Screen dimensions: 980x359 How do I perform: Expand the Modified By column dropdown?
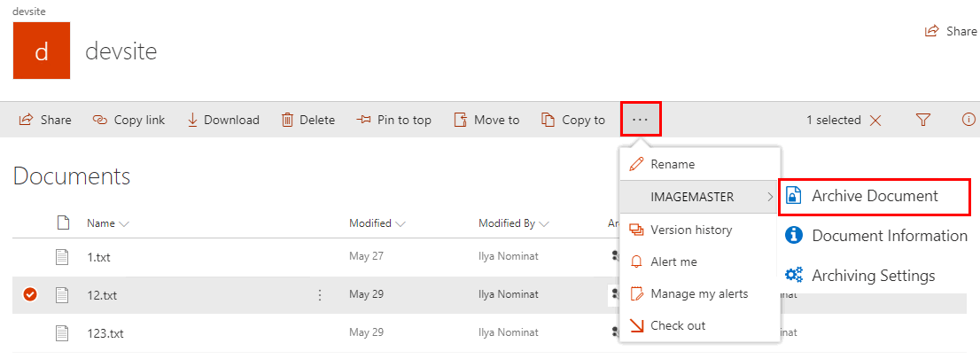pos(544,223)
